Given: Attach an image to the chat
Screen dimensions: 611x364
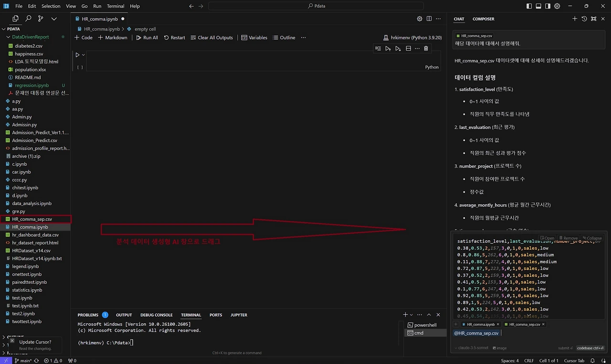Looking at the screenshot, I should pyautogui.click(x=500, y=348).
